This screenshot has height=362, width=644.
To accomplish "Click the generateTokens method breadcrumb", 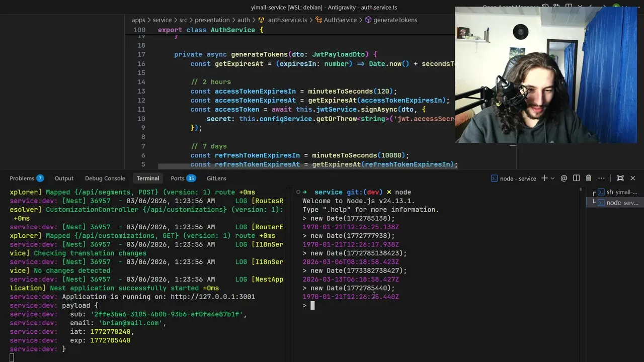I will (x=391, y=20).
